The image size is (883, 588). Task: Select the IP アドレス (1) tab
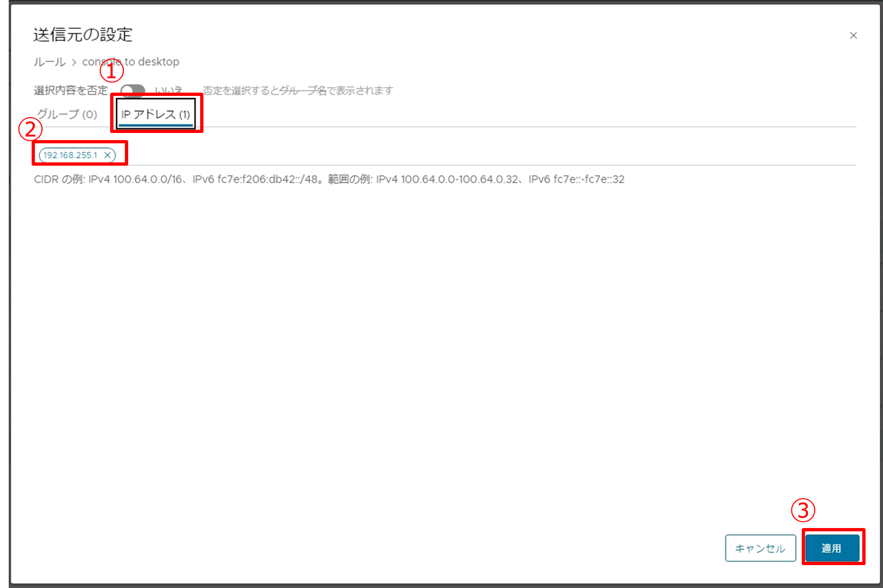tap(155, 114)
